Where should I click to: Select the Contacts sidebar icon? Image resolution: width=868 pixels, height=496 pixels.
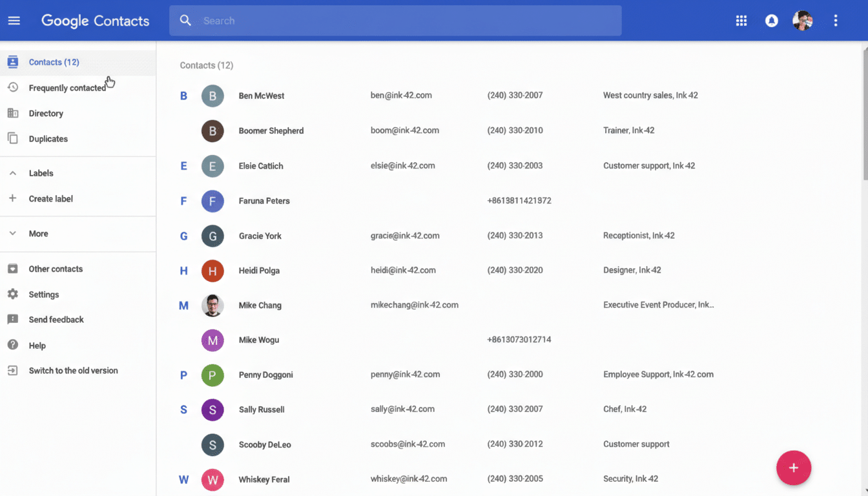pos(13,61)
